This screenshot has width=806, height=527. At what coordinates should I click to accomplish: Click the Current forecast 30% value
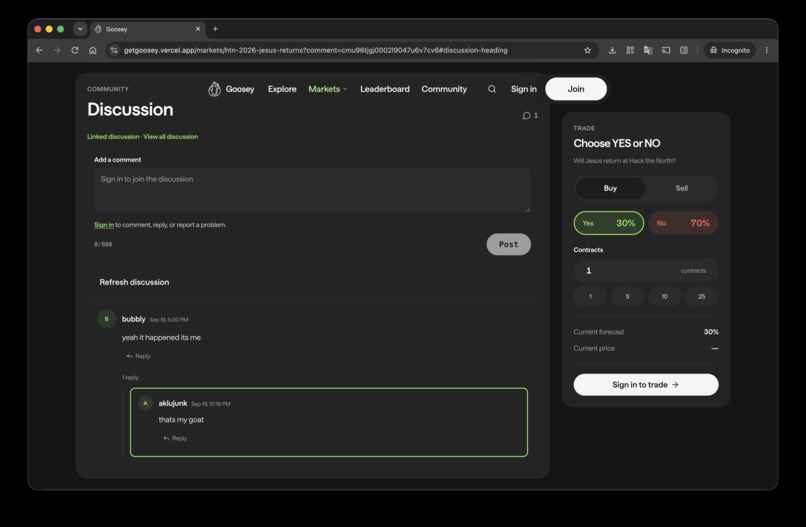[711, 332]
